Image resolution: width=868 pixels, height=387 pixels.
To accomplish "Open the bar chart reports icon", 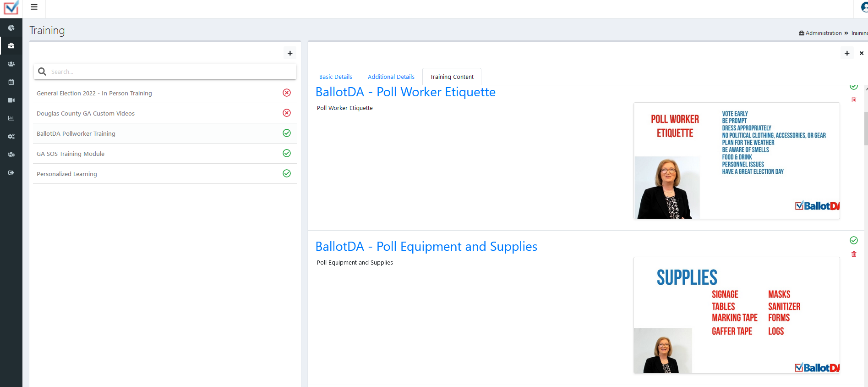I will click(11, 118).
